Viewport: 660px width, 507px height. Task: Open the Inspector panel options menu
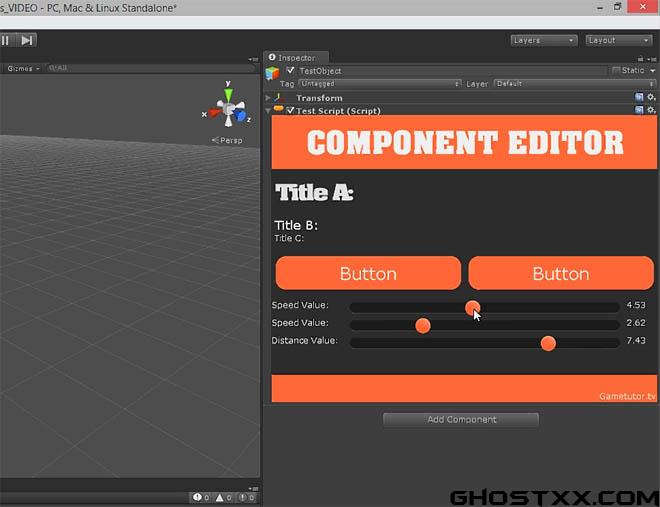(652, 59)
